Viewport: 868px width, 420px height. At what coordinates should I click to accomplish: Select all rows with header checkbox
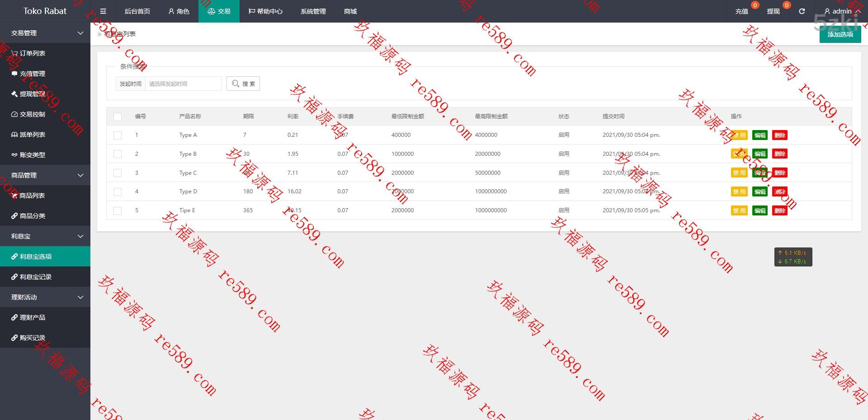click(118, 117)
